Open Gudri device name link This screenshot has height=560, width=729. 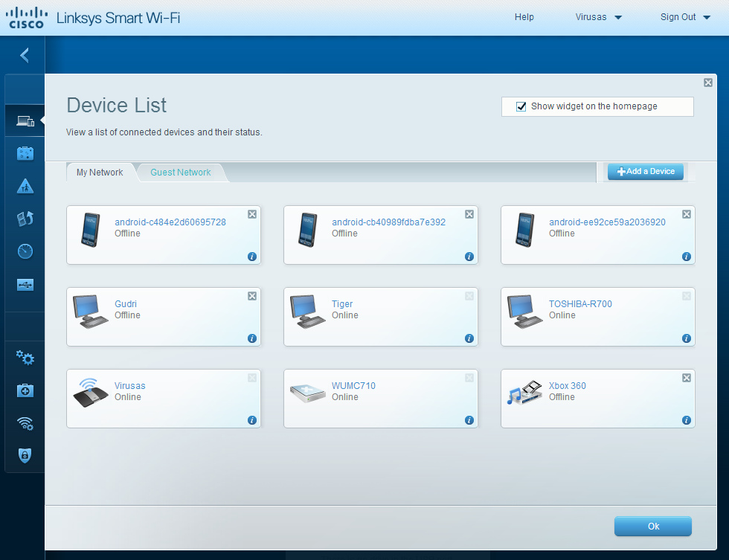point(126,304)
